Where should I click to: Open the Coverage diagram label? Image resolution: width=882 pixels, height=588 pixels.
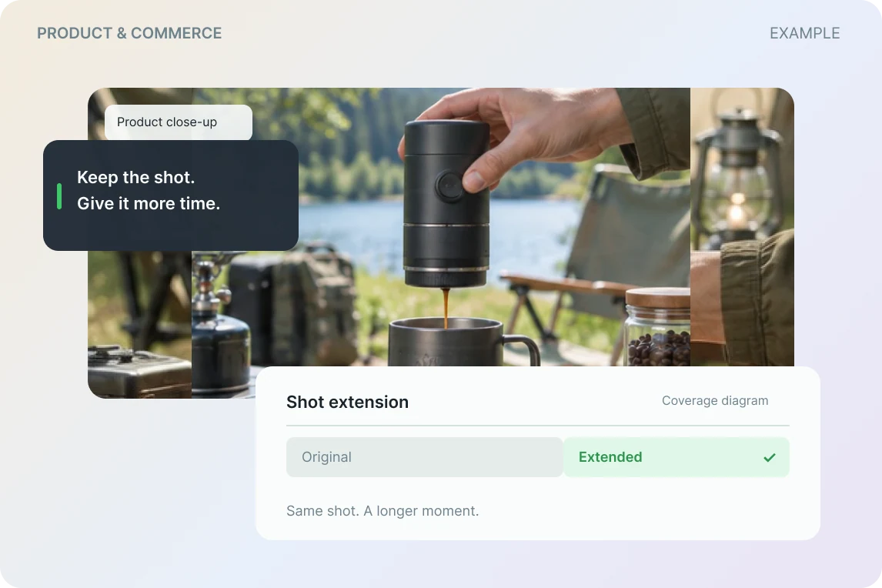[715, 401]
